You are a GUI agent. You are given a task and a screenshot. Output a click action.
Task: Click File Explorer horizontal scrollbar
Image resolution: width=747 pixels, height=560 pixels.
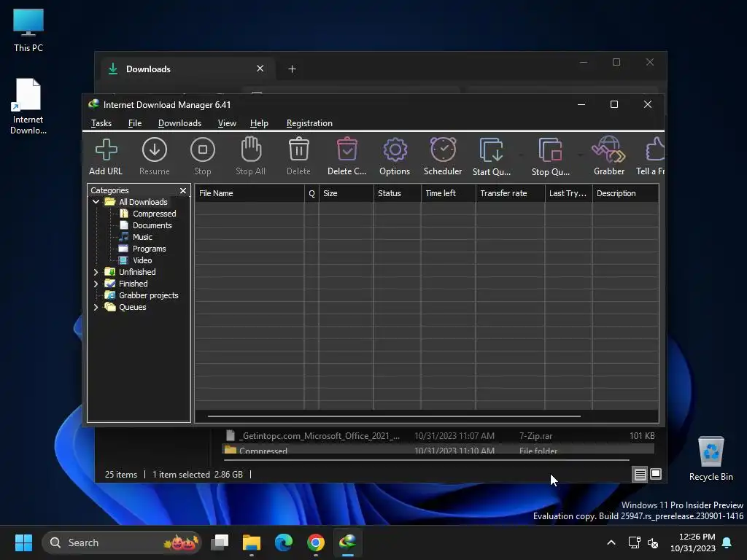(426, 460)
